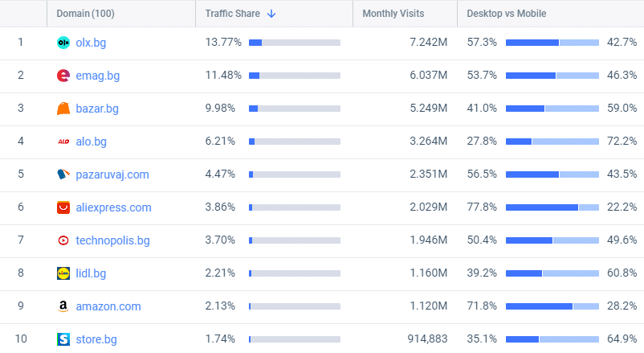Click the alo.bg desktop vs mobile bar

click(552, 142)
